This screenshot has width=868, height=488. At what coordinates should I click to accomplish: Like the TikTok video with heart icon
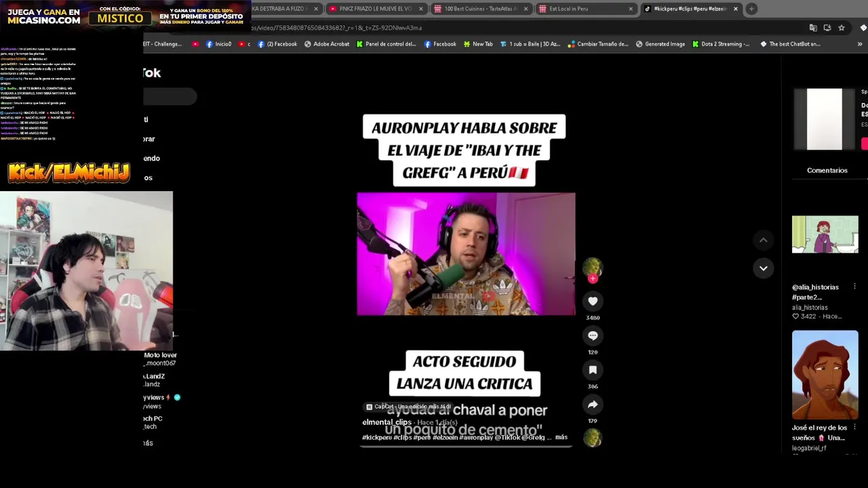point(593,301)
